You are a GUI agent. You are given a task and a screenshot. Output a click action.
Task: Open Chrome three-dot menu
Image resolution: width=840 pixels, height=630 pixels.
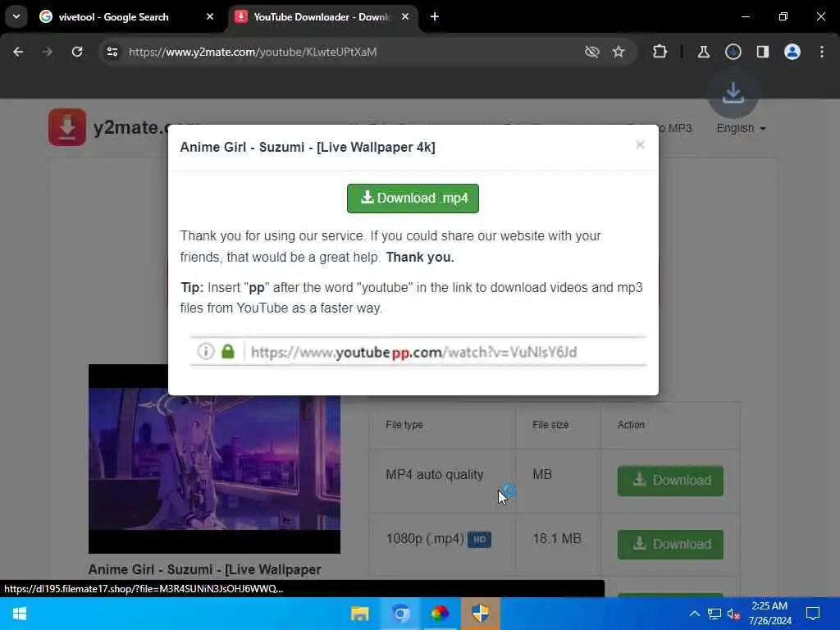pyautogui.click(x=822, y=52)
